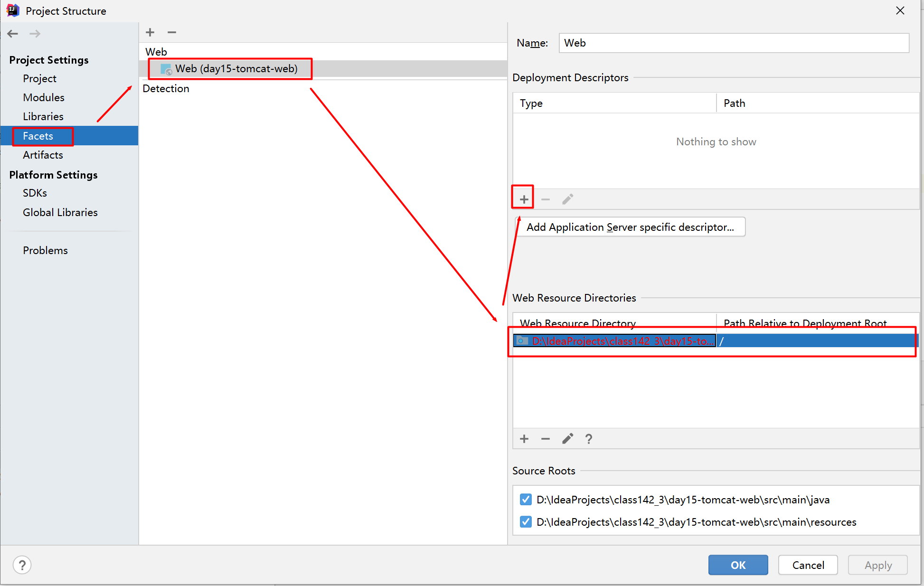The height and width of the screenshot is (586, 924).
Task: Open the Modules settings section
Action: pos(44,97)
